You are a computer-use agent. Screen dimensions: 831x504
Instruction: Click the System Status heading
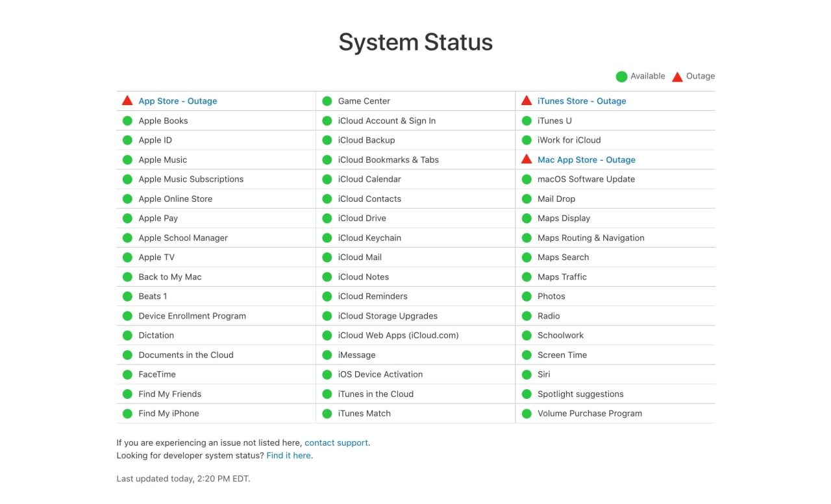pyautogui.click(x=415, y=42)
